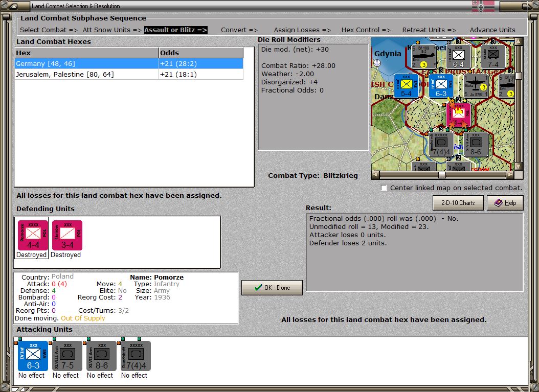Click the Die mod. (net): +30 line
The width and height of the screenshot is (539, 392).
point(295,50)
